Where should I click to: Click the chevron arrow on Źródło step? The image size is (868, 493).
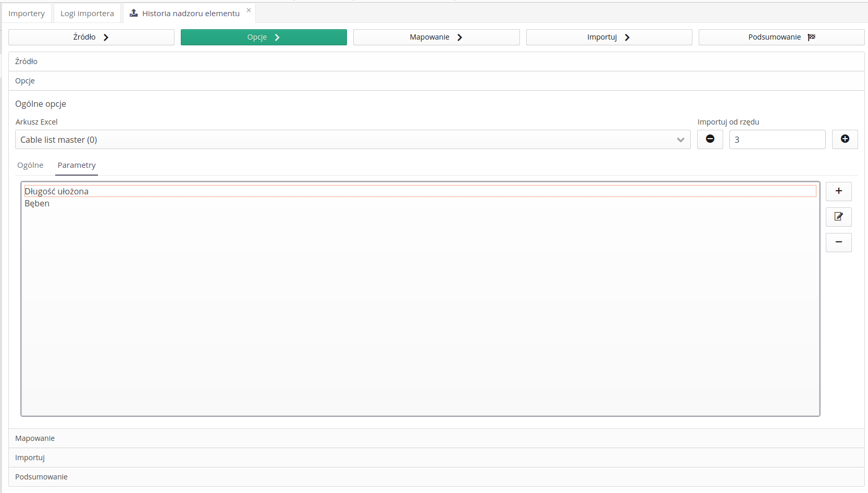106,37
